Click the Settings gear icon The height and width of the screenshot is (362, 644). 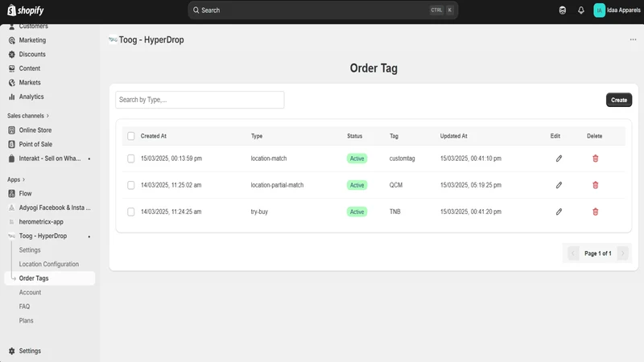coord(11,351)
